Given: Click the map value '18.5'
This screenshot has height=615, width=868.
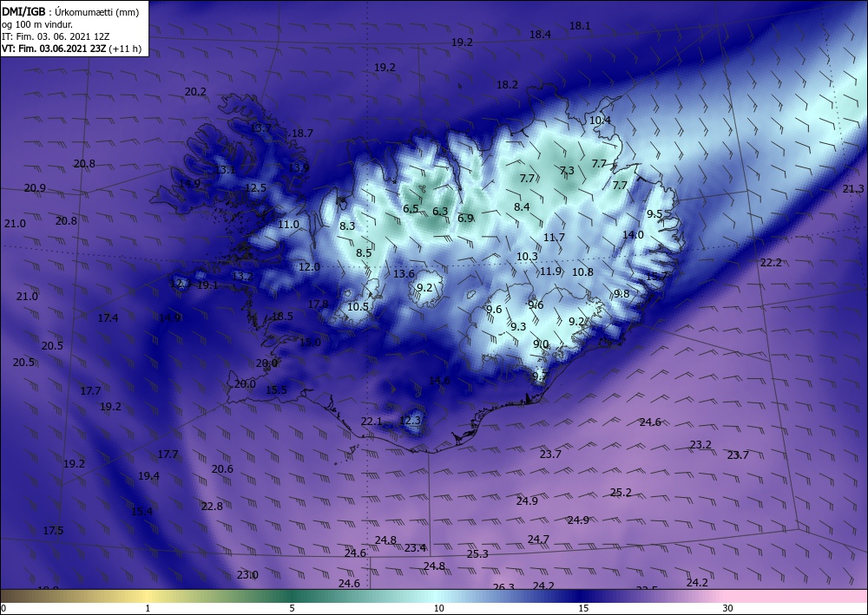Looking at the screenshot, I should point(282,317).
